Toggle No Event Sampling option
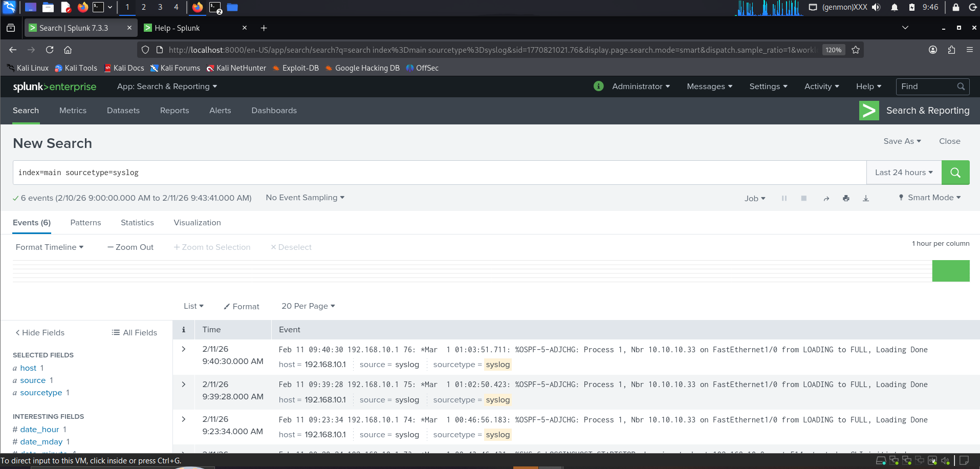 click(x=304, y=197)
